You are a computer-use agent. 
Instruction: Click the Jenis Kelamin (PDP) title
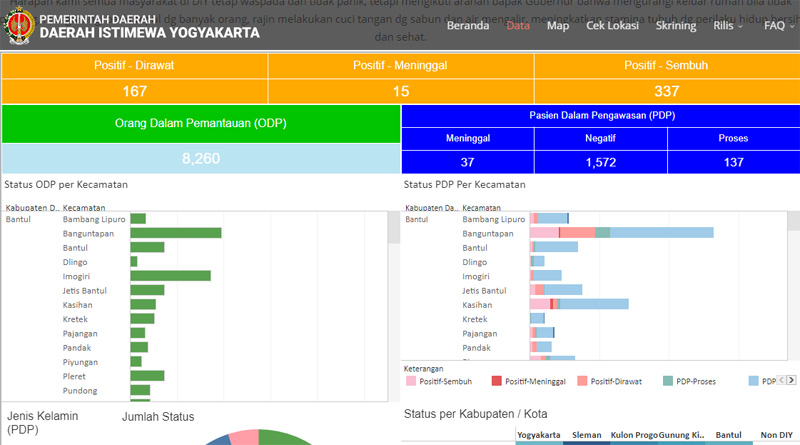(x=43, y=423)
